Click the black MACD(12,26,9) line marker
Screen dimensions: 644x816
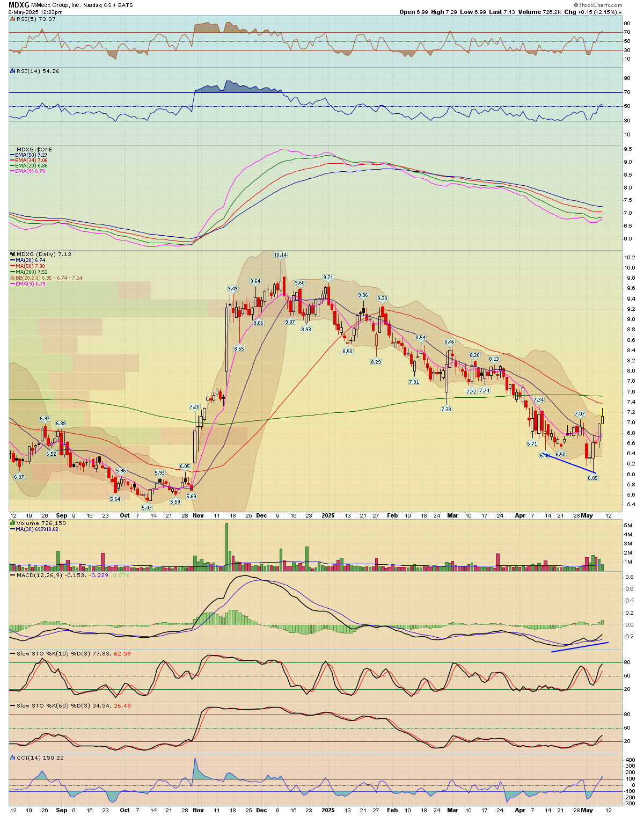click(13, 575)
